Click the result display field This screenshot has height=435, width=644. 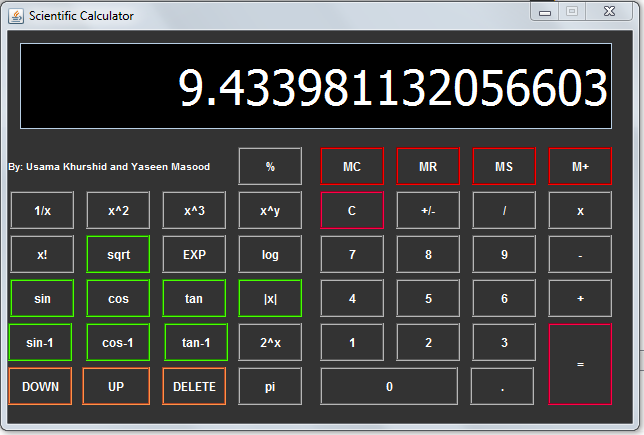click(316, 86)
